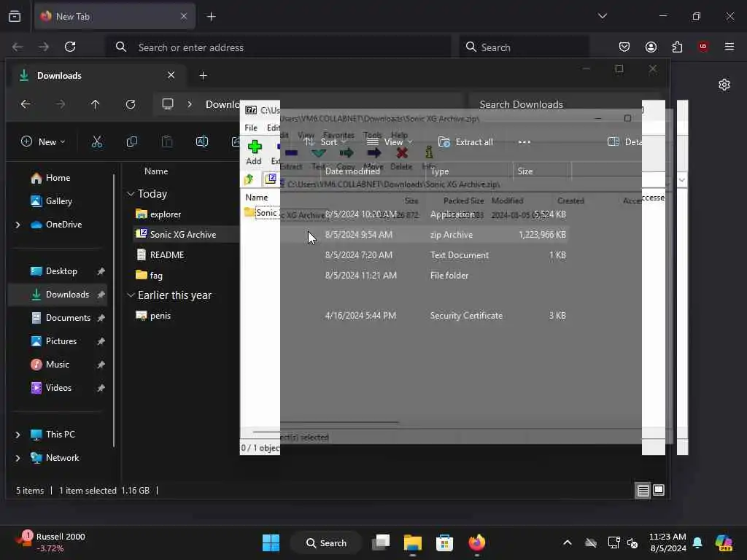The image size is (747, 560).
Task: Add new File Explorer tab
Action: point(204,76)
